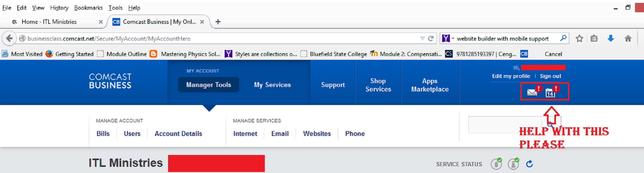The width and height of the screenshot is (644, 173).
Task: Open Styles are collections bookmark
Action: coord(261,54)
